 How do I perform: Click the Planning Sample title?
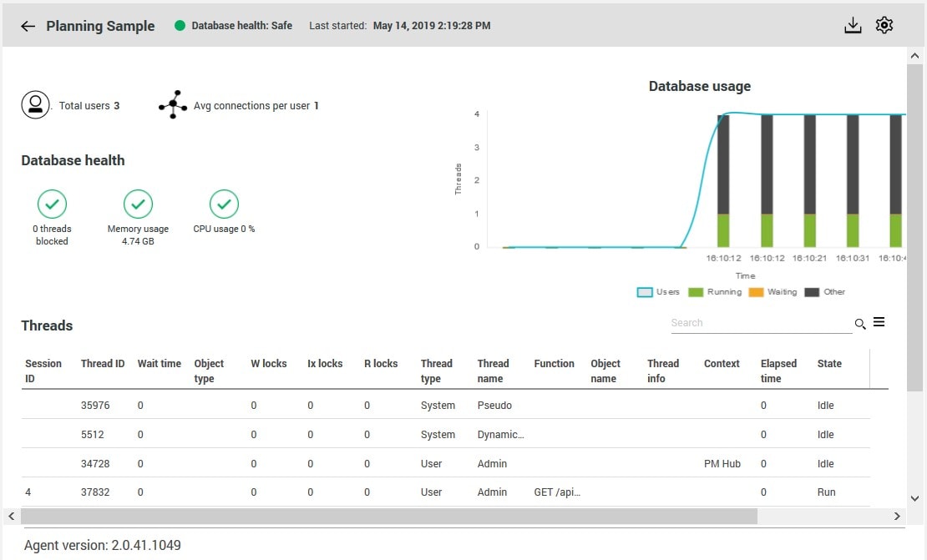point(100,26)
